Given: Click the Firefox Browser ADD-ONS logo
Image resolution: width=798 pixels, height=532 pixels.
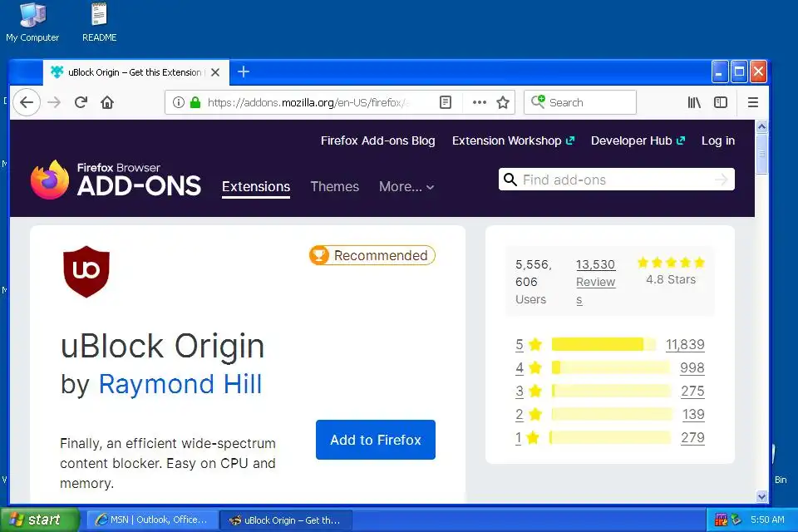Looking at the screenshot, I should pos(116,180).
